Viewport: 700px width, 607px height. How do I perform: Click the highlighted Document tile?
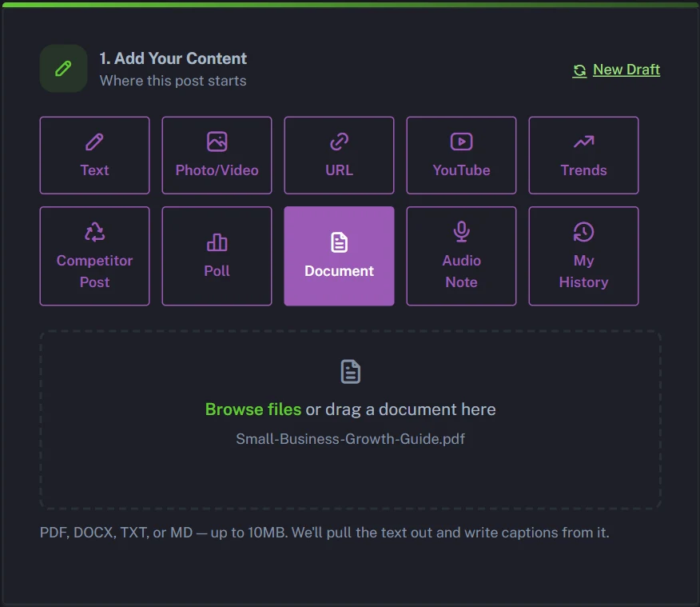pyautogui.click(x=340, y=256)
